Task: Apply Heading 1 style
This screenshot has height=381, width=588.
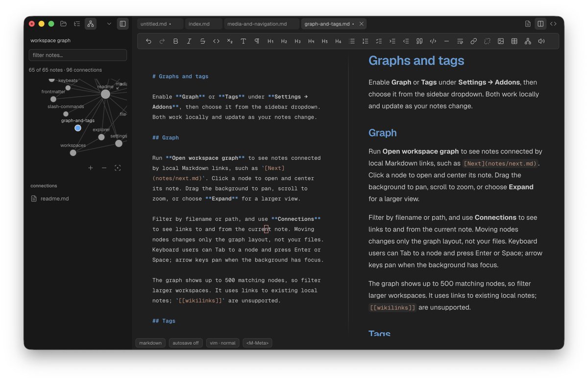Action: 270,41
